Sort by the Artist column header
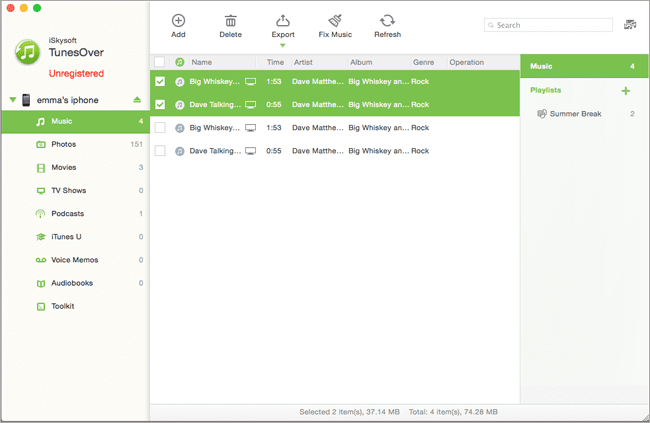This screenshot has height=423, width=650. pos(303,62)
